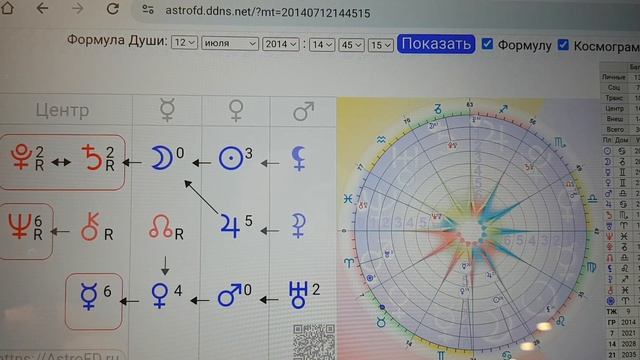This screenshot has width=640, height=360.
Task: Select the red Neptune symbol with 6
Action: 19,227
